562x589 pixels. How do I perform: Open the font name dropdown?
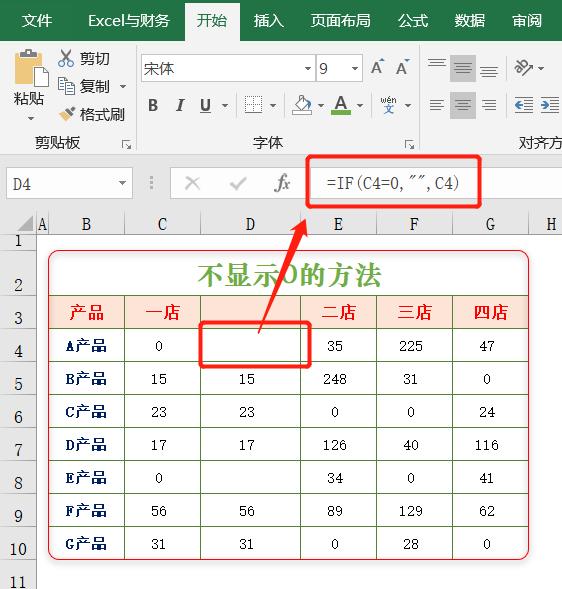308,68
